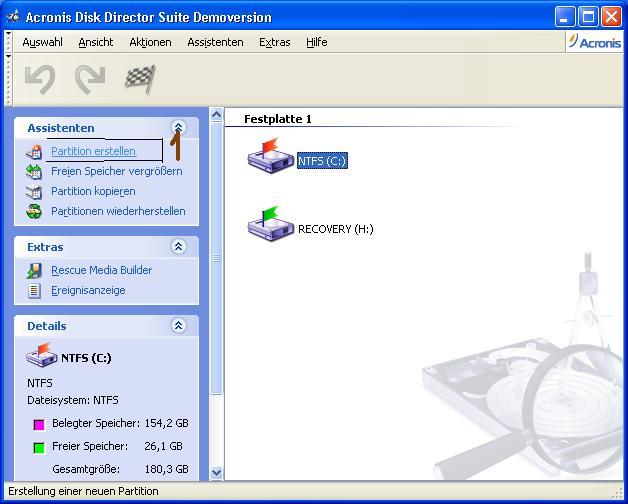This screenshot has height=504, width=628.
Task: Click the menu bar grip handle
Action: coord(8,42)
